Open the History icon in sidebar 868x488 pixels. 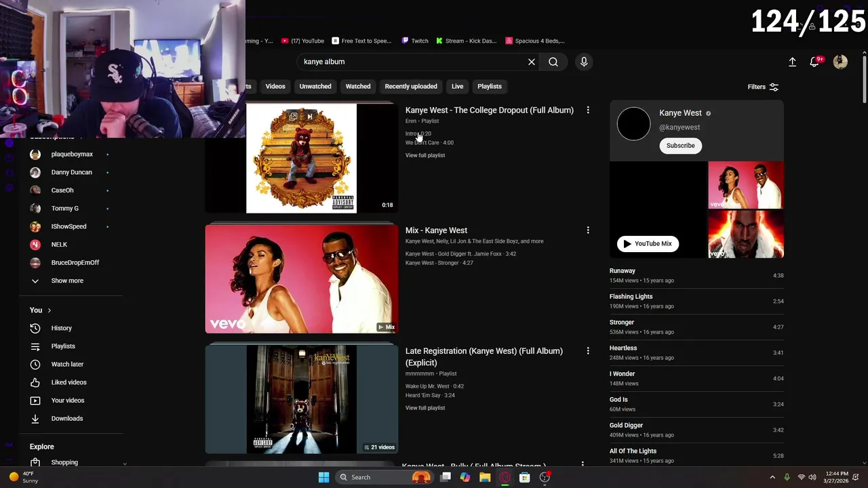(35, 328)
